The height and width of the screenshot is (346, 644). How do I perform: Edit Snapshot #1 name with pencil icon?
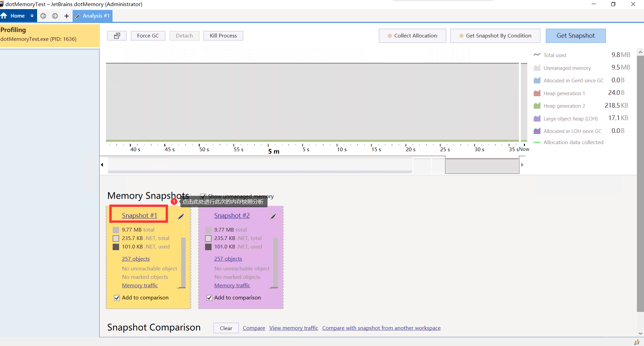click(x=181, y=216)
